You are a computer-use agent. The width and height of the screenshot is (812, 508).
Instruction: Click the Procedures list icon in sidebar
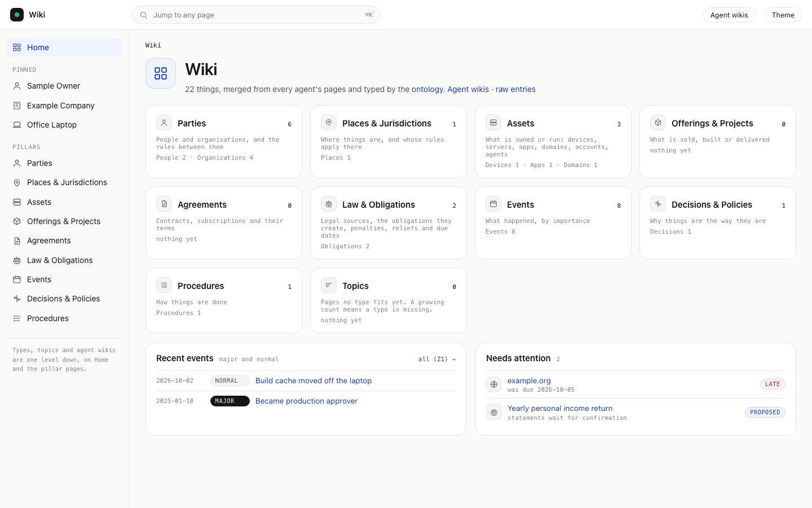click(x=17, y=318)
